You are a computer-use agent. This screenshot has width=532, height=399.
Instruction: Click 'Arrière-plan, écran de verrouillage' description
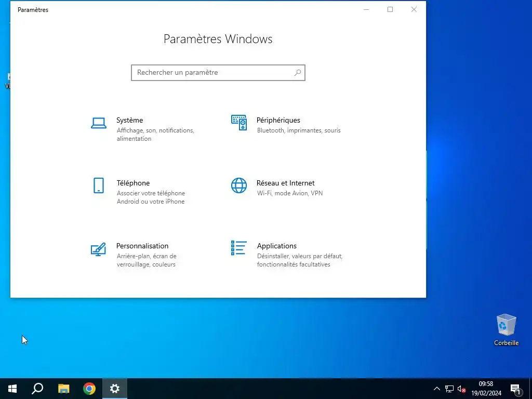[x=146, y=260]
